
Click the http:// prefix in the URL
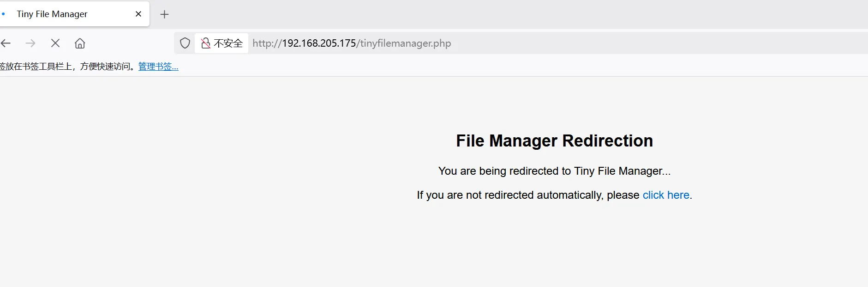click(x=267, y=43)
